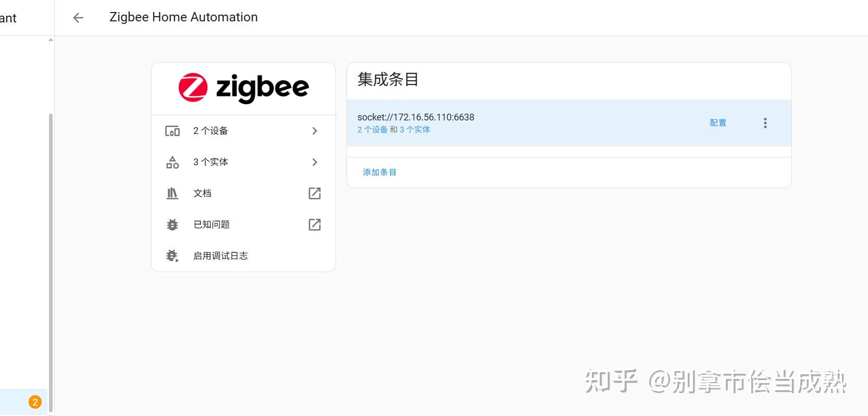Viewport: 868px width, 416px height.
Task: Open external link icon for 文档
Action: point(315,193)
